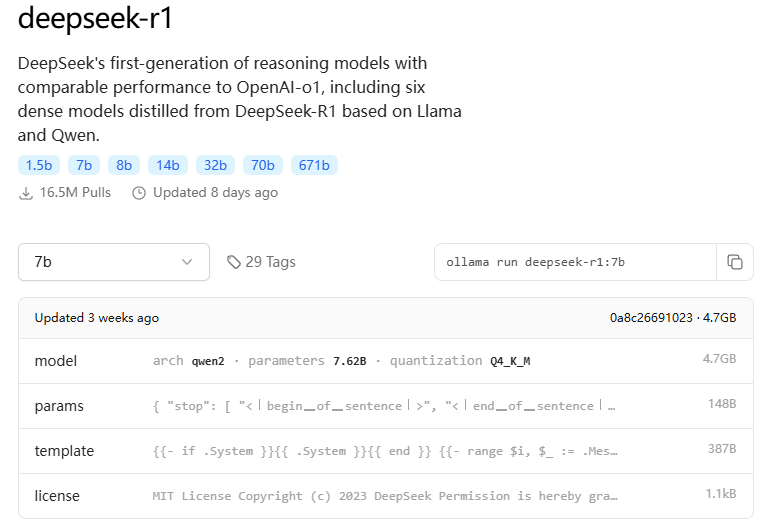
Task: Open the model file row
Action: [x=385, y=361]
